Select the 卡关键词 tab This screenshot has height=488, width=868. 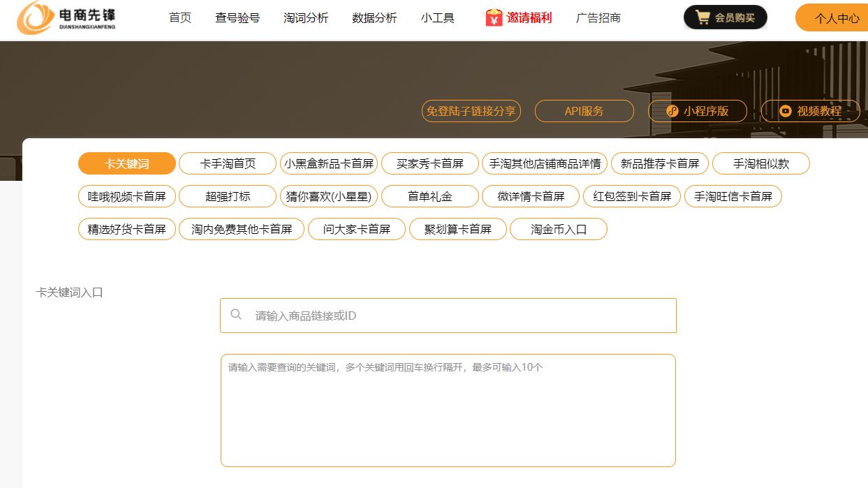[x=126, y=163]
